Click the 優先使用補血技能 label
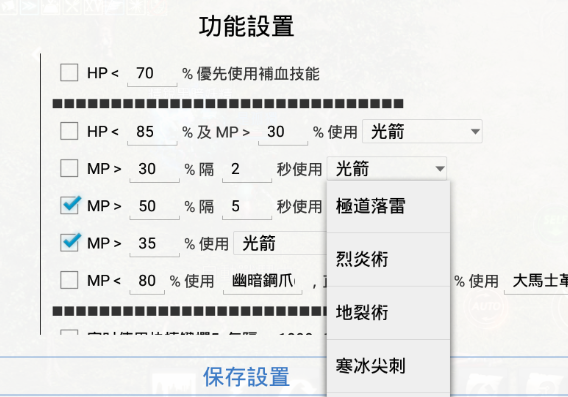Screen dimensions: 568x397 (258, 74)
